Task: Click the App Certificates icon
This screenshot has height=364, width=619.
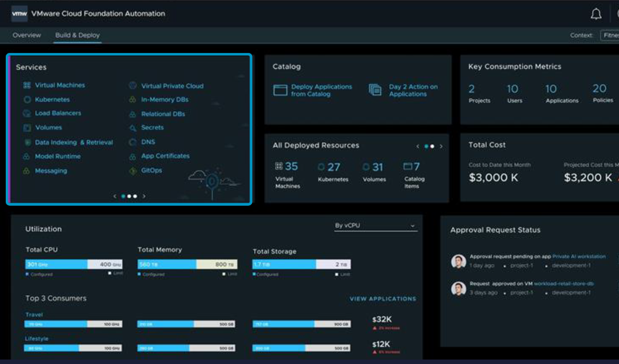Action: coord(133,157)
